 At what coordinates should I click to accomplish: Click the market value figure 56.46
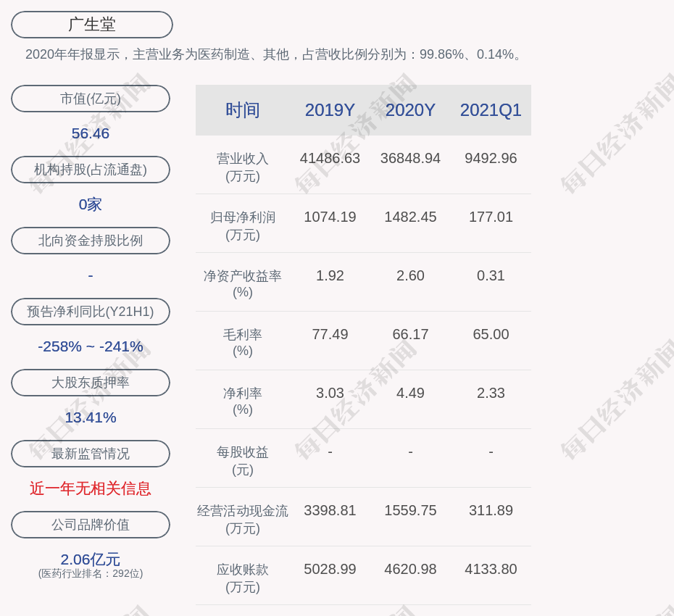[x=91, y=133]
